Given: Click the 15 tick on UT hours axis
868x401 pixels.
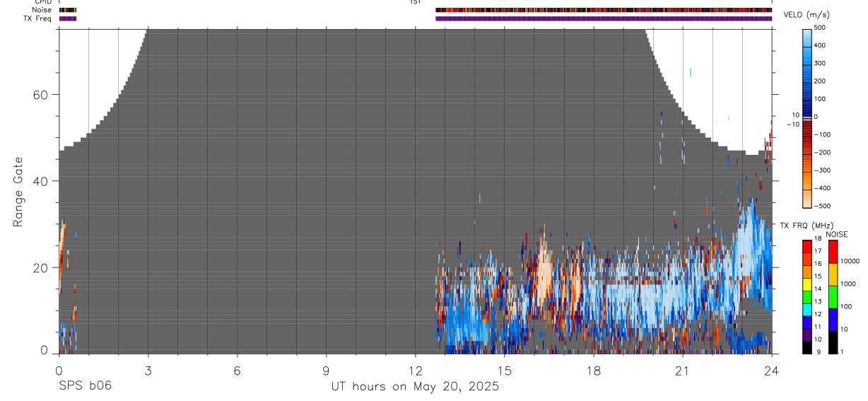Looking at the screenshot, I should click(x=505, y=371).
